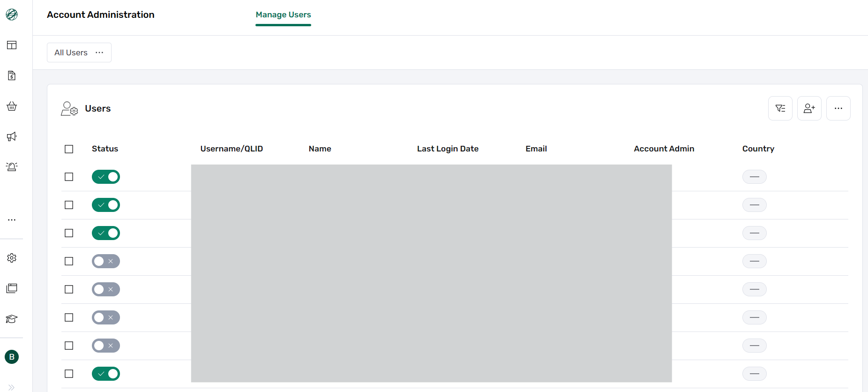Image resolution: width=868 pixels, height=392 pixels.
Task: Click the seventh row country dash pill
Action: (x=755, y=346)
